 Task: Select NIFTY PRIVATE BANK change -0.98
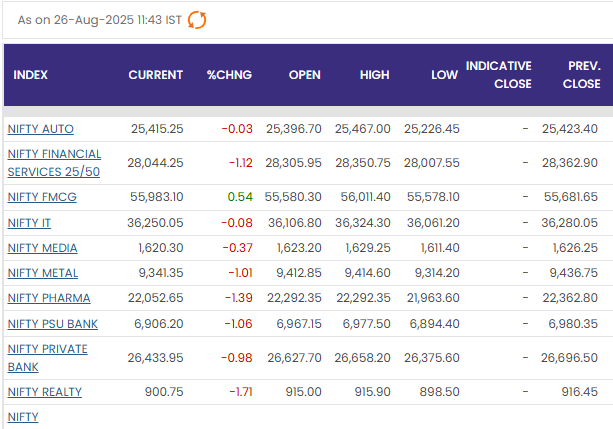coord(237,358)
